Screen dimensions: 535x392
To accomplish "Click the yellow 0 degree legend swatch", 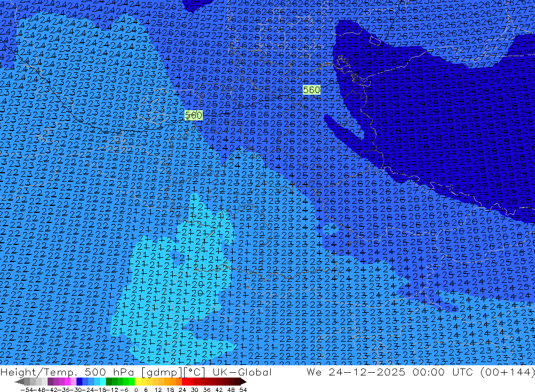I will [x=138, y=382].
